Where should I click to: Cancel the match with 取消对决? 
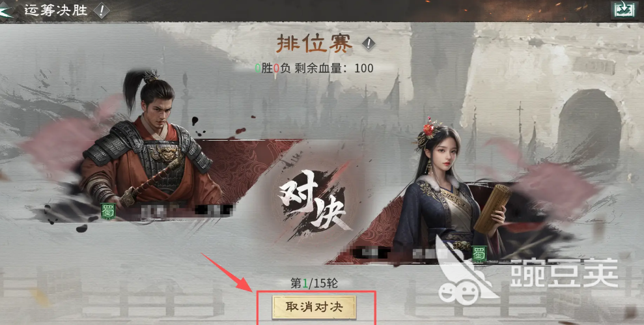315,307
